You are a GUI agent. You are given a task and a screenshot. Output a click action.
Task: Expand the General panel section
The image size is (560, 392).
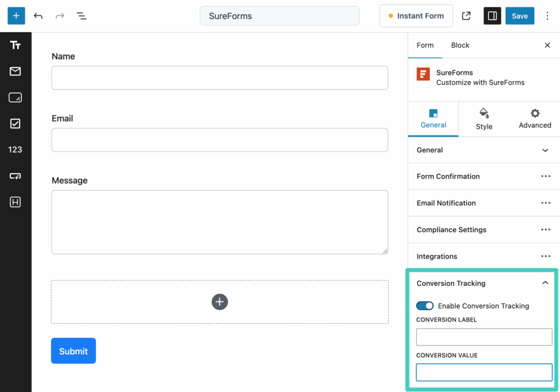coord(483,150)
